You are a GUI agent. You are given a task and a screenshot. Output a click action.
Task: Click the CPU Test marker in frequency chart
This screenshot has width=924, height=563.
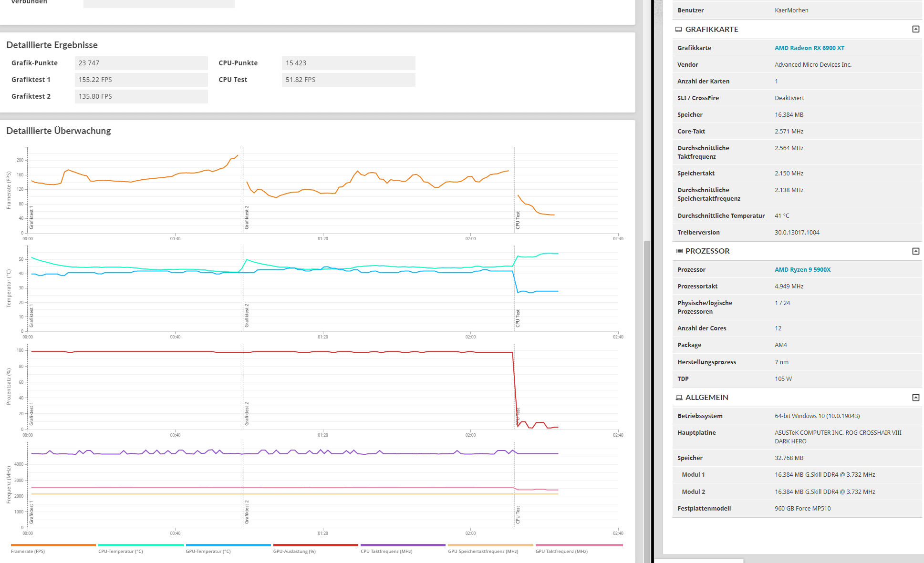(518, 515)
